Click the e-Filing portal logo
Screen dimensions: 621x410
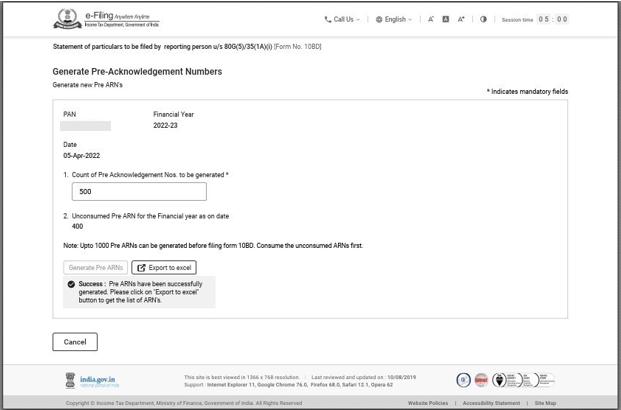pyautogui.click(x=109, y=18)
